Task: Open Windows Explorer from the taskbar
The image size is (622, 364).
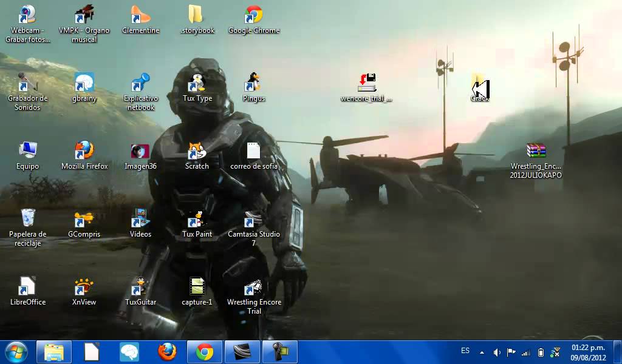Action: pos(54,352)
